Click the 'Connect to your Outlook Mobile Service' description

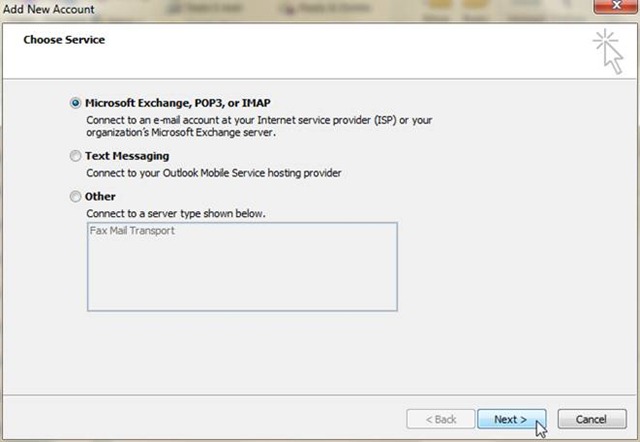tap(213, 173)
